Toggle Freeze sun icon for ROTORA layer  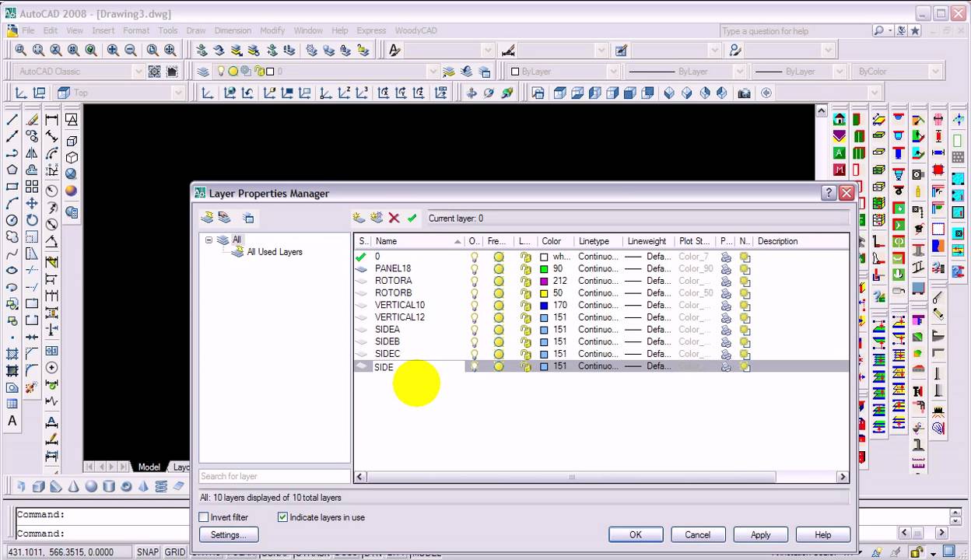(499, 281)
